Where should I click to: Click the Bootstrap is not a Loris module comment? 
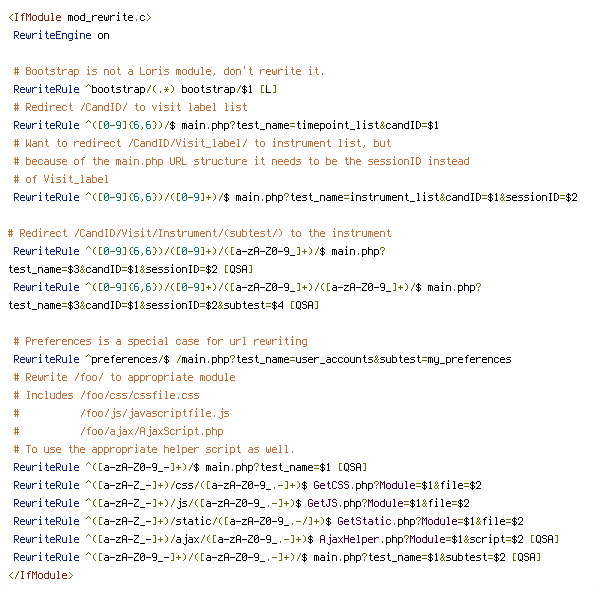click(169, 72)
